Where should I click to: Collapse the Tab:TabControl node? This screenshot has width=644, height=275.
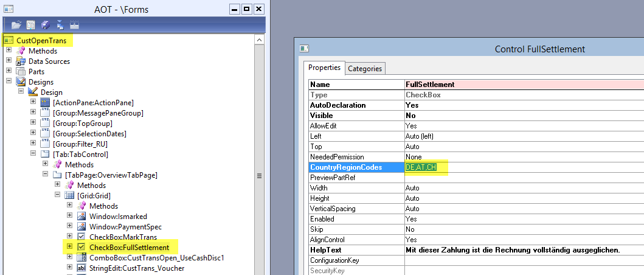tap(33, 155)
